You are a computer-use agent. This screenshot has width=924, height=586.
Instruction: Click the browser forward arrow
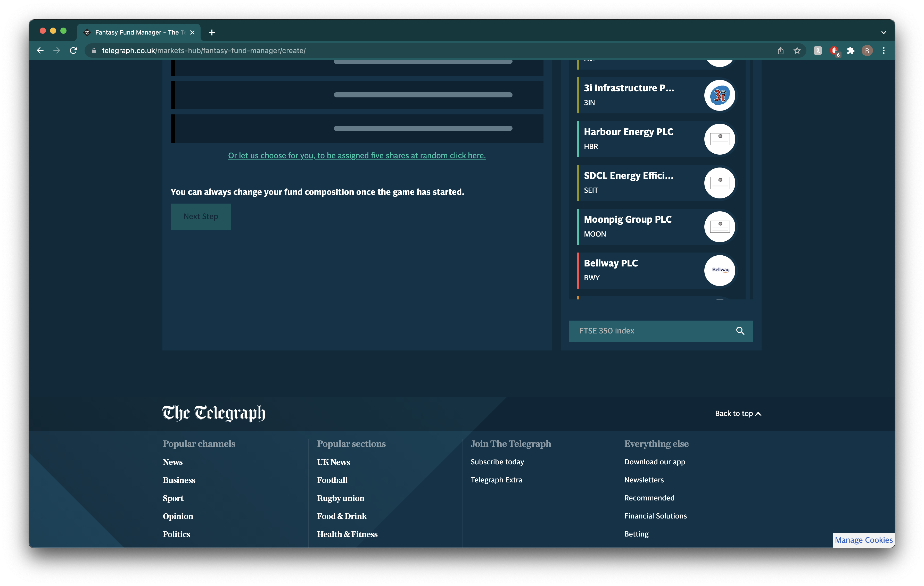[57, 51]
